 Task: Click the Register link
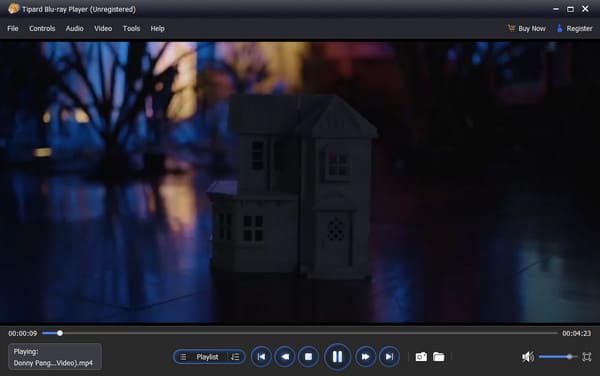coord(574,28)
